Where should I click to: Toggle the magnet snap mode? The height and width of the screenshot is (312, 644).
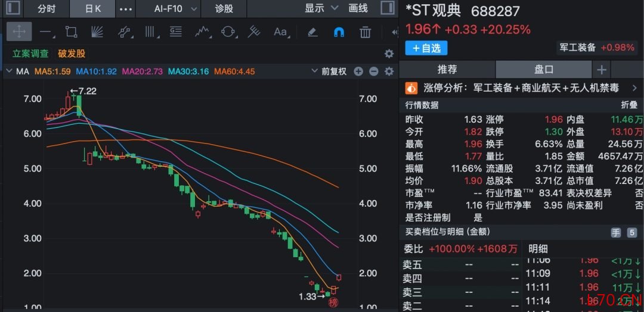tap(339, 32)
